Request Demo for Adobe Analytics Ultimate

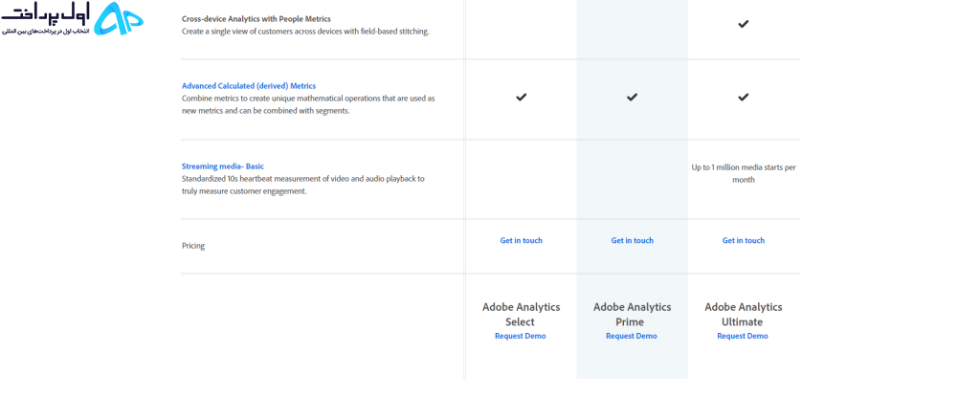[743, 336]
